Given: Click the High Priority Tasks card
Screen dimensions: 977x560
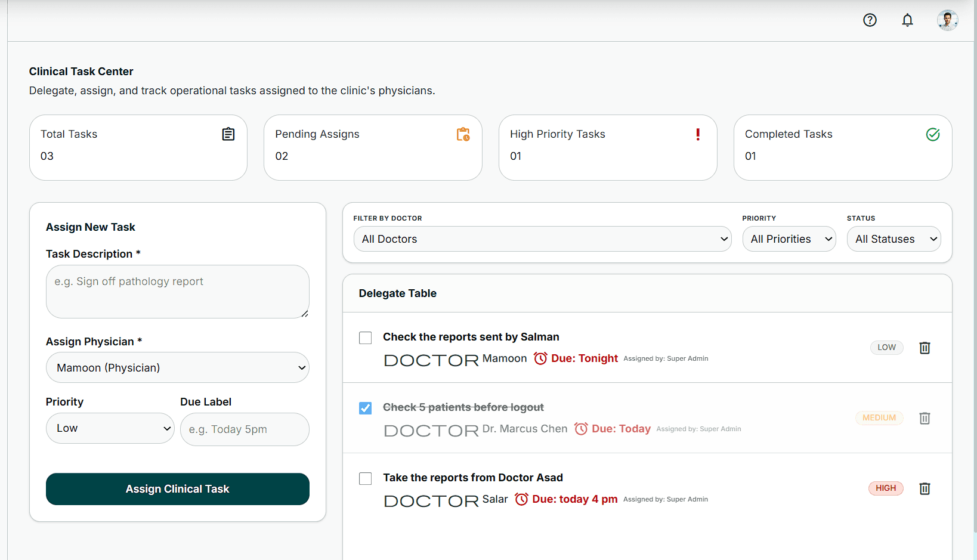Looking at the screenshot, I should click(608, 147).
